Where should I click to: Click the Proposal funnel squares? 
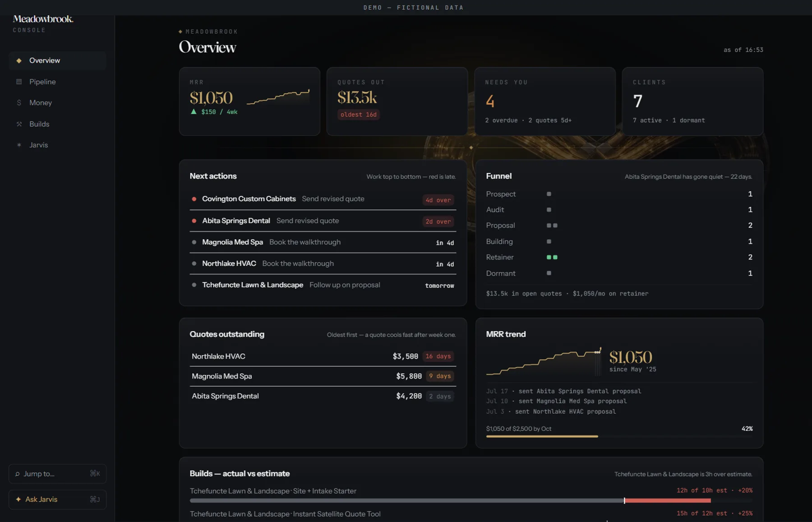pos(552,226)
